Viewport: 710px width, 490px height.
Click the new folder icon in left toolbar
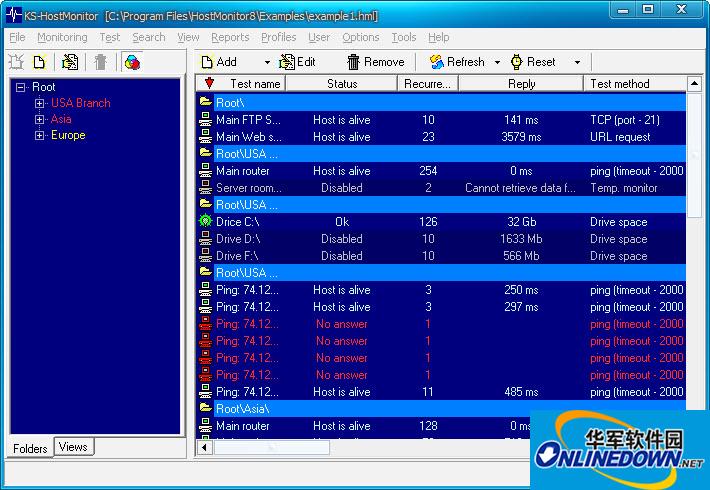(16, 62)
